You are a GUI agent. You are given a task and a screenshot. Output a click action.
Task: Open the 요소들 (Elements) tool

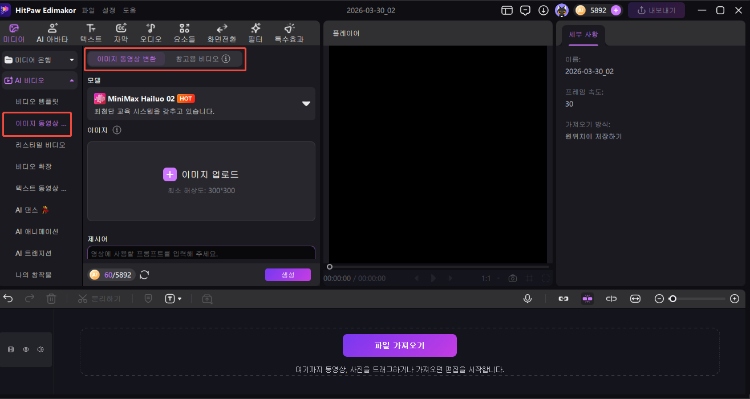coord(184,33)
